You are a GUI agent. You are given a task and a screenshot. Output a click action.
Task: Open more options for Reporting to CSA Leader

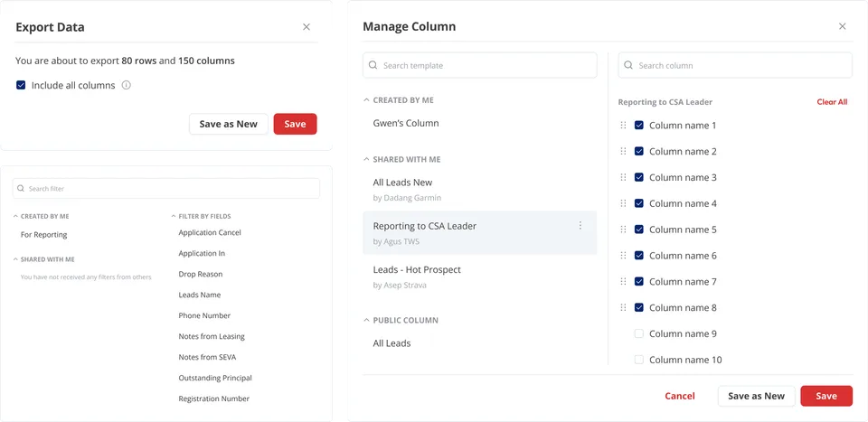[x=580, y=226]
